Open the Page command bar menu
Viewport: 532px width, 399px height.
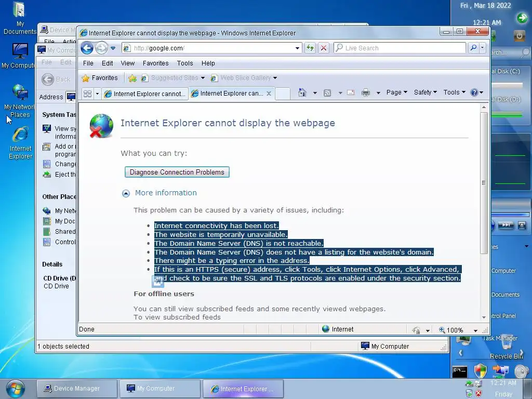(x=396, y=92)
